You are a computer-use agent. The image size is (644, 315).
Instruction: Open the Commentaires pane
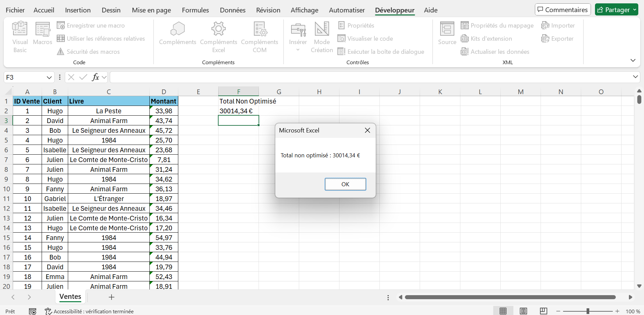(563, 10)
